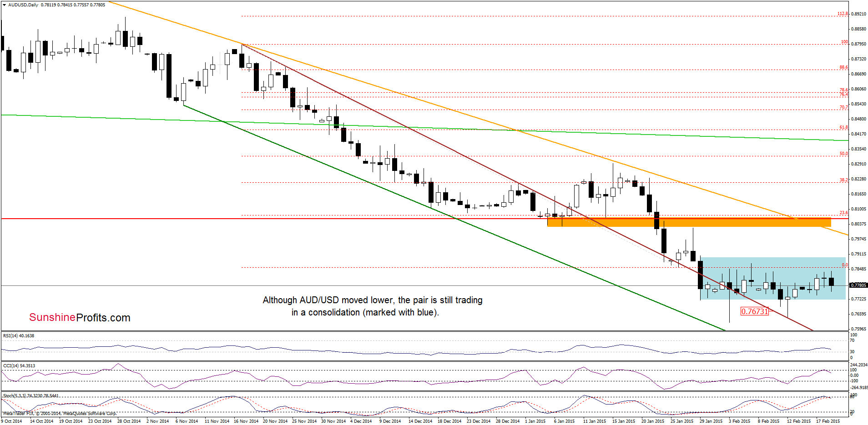Click the 17 Feb 2015 date label

828,421
